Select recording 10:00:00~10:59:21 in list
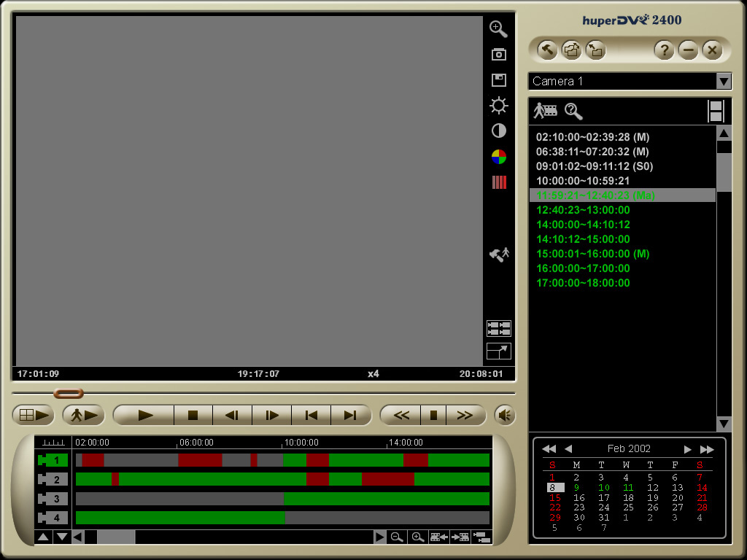The height and width of the screenshot is (560, 747). pyautogui.click(x=582, y=181)
